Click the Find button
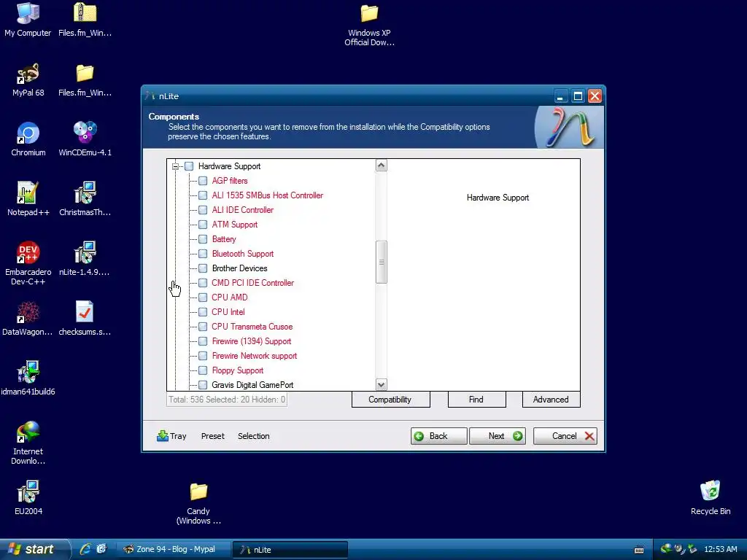 point(476,400)
